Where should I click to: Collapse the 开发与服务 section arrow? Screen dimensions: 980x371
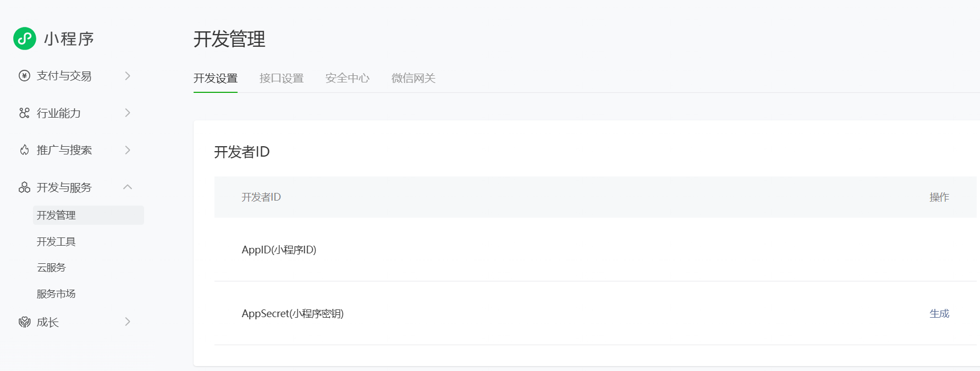pyautogui.click(x=128, y=187)
